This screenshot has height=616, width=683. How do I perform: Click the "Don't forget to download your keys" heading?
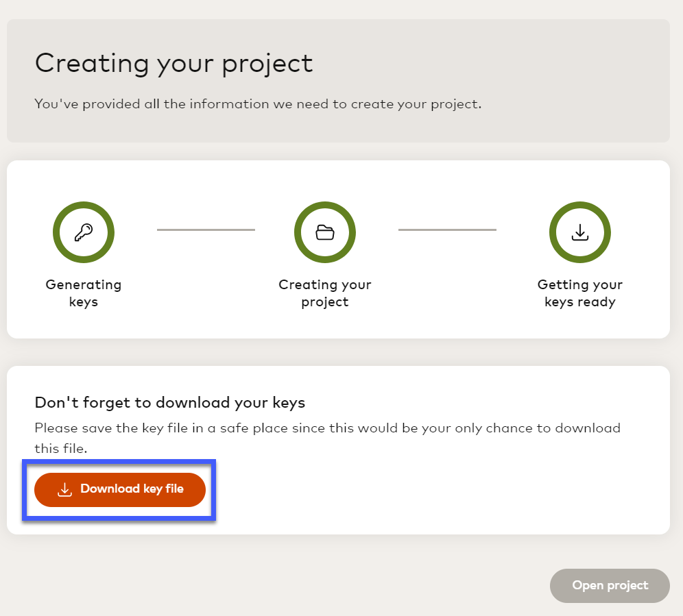(x=169, y=402)
